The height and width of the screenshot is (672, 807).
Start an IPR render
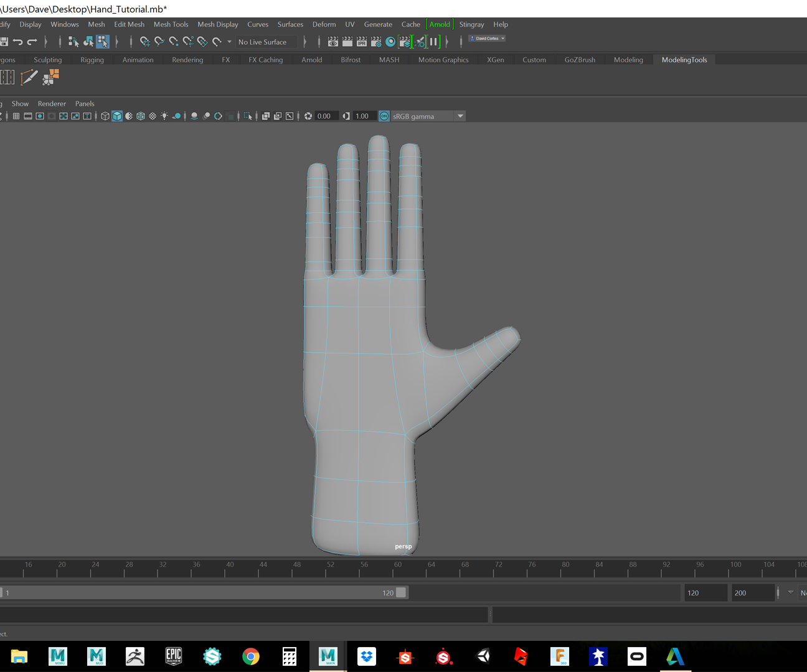point(361,42)
